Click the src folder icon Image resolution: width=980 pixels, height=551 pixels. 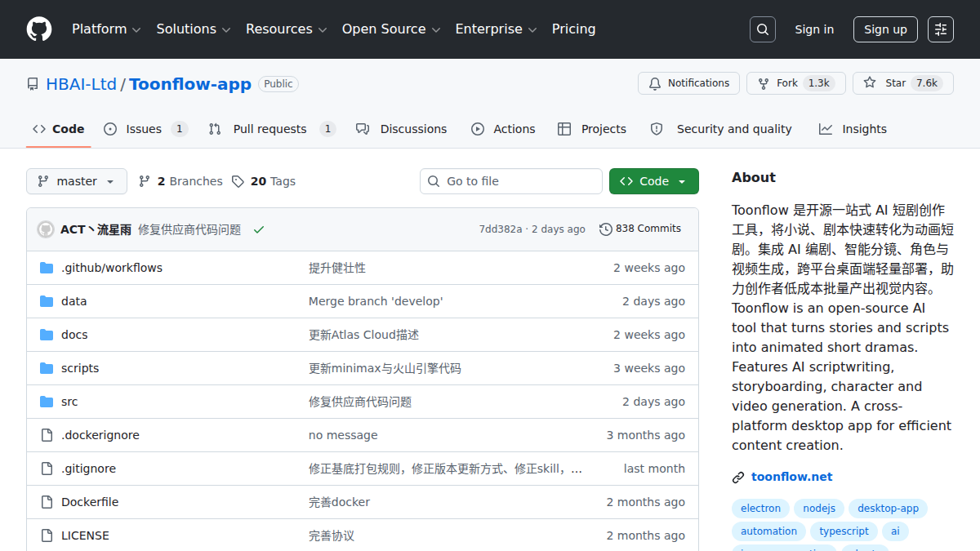click(x=47, y=402)
